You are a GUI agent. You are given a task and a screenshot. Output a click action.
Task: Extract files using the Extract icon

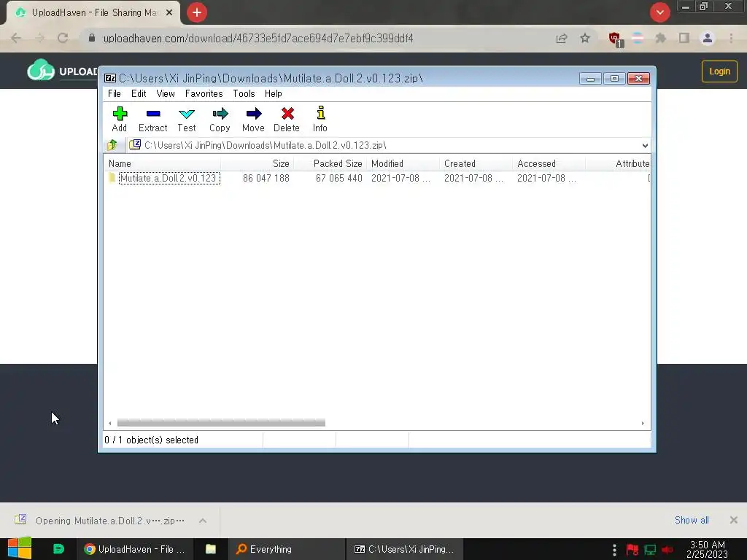[x=153, y=119]
